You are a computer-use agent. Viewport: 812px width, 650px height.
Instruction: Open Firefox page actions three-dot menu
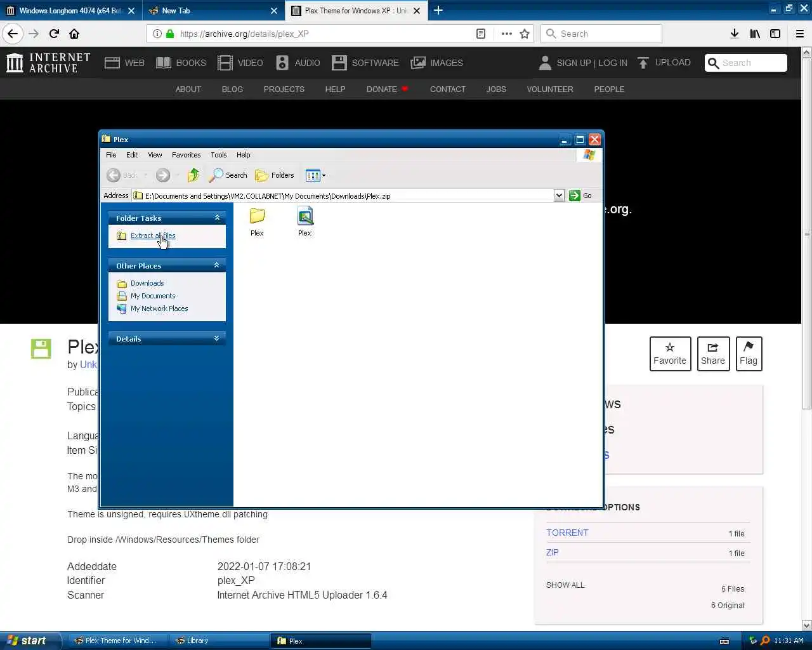point(506,34)
